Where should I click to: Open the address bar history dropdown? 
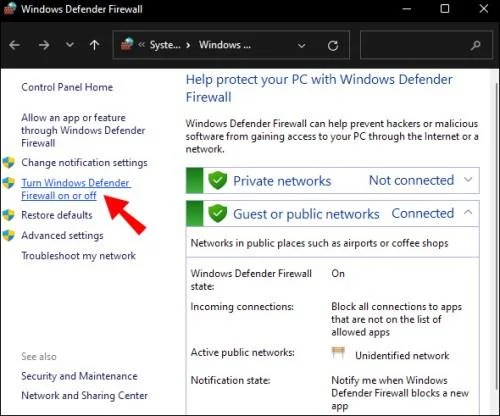(x=301, y=46)
